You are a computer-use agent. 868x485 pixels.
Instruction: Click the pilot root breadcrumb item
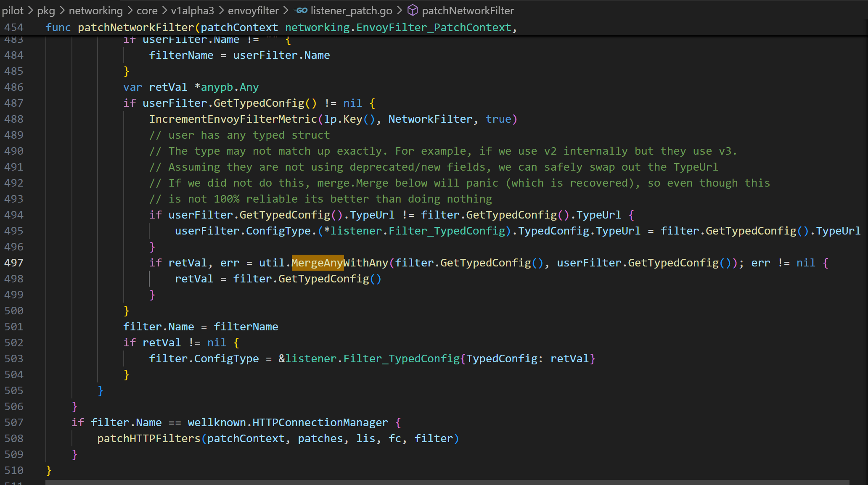click(x=12, y=11)
